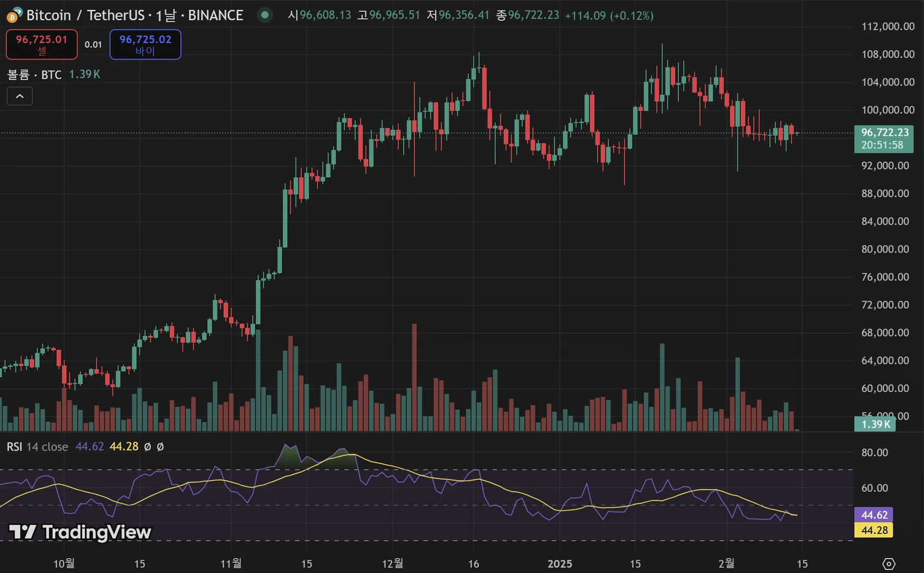Click the 68,000.00 price axis label
The height and width of the screenshot is (573, 924).
[x=885, y=333]
